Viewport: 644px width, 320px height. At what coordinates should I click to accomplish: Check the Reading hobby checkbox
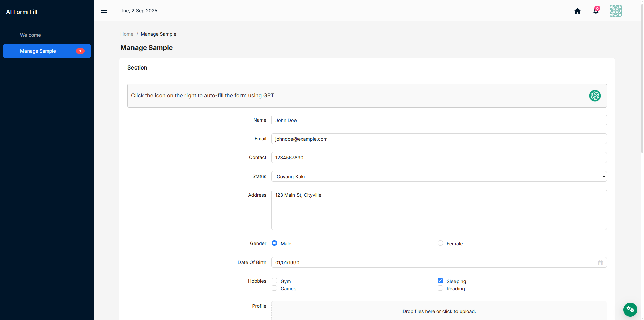coord(440,288)
